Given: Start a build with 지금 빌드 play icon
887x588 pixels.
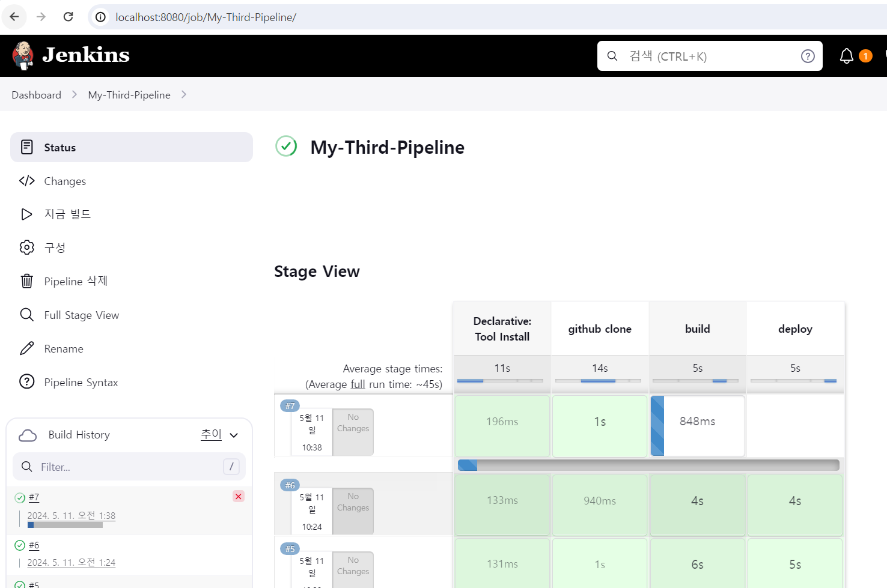Looking at the screenshot, I should click(27, 214).
